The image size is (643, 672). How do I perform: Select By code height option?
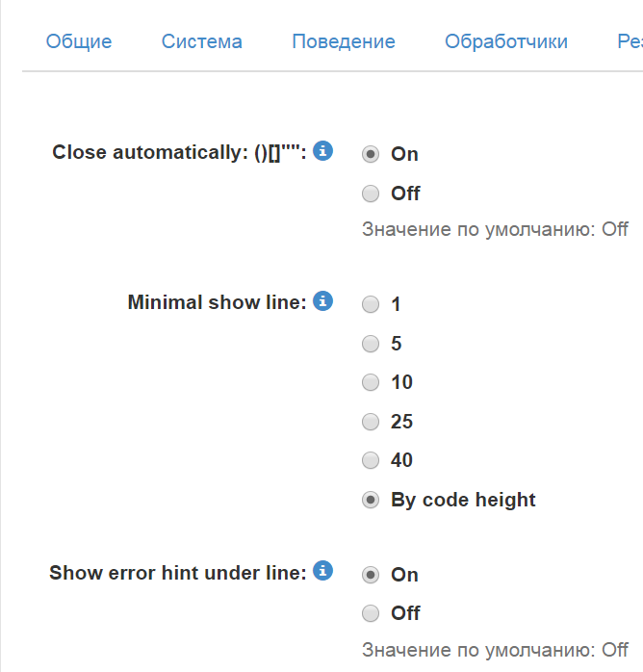[371, 500]
